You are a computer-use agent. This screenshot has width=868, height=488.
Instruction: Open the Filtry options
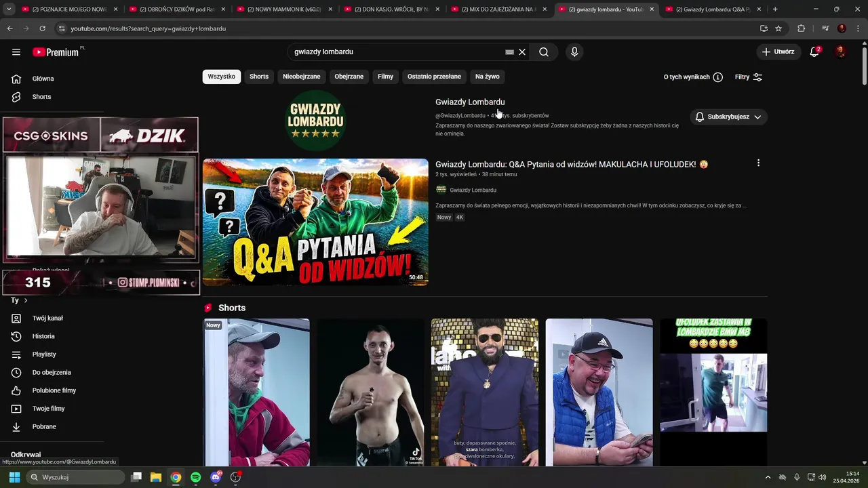point(749,77)
